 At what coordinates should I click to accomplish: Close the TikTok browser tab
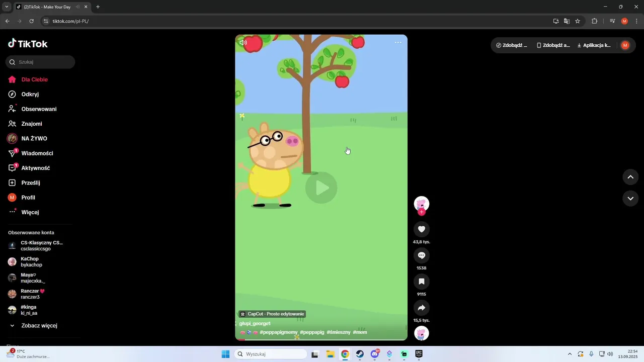(86, 7)
